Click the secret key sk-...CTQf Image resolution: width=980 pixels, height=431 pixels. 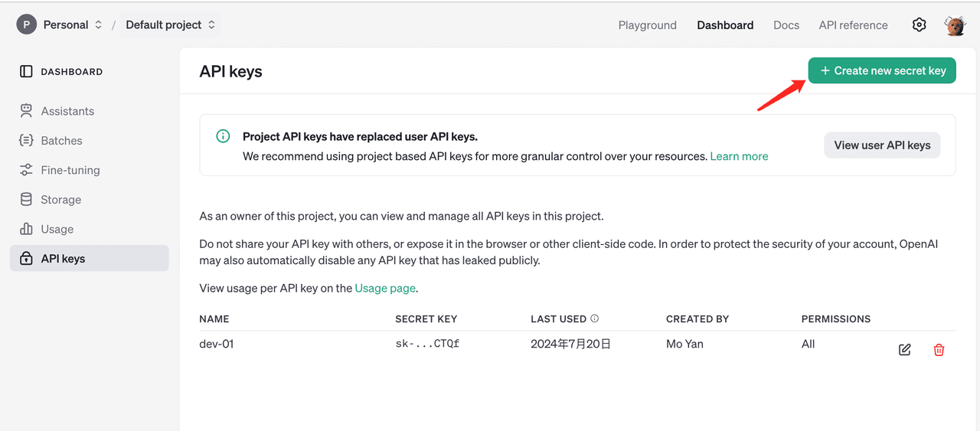(x=427, y=344)
